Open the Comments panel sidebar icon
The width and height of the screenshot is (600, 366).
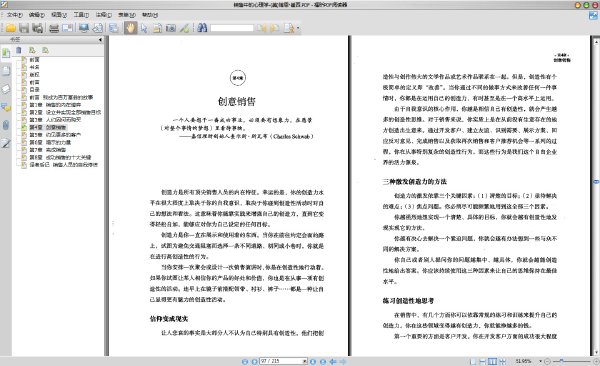pyautogui.click(x=6, y=107)
